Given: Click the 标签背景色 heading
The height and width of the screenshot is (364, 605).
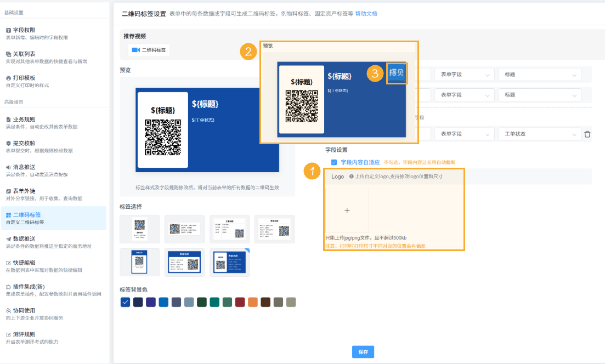Looking at the screenshot, I should point(133,289).
